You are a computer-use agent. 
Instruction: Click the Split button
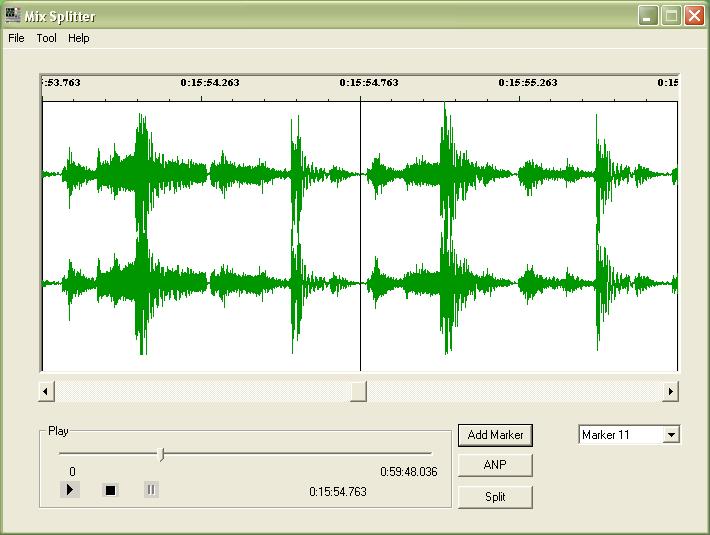click(495, 497)
